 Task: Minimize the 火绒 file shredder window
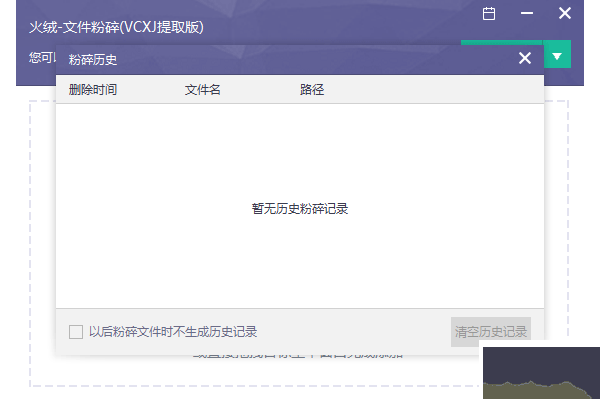click(527, 14)
